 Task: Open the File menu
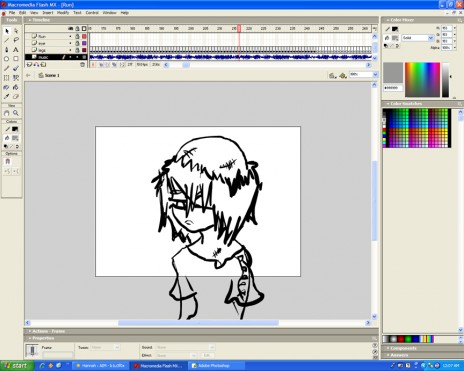[x=12, y=13]
